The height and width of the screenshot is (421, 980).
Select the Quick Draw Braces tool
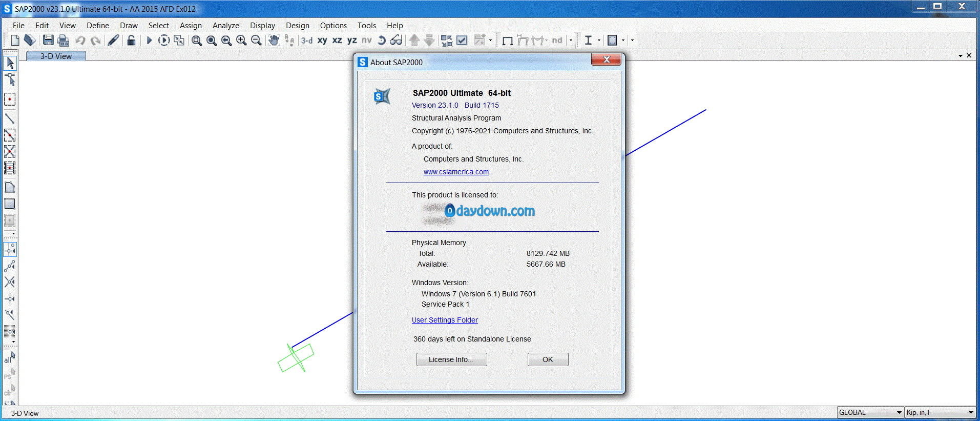[x=10, y=151]
